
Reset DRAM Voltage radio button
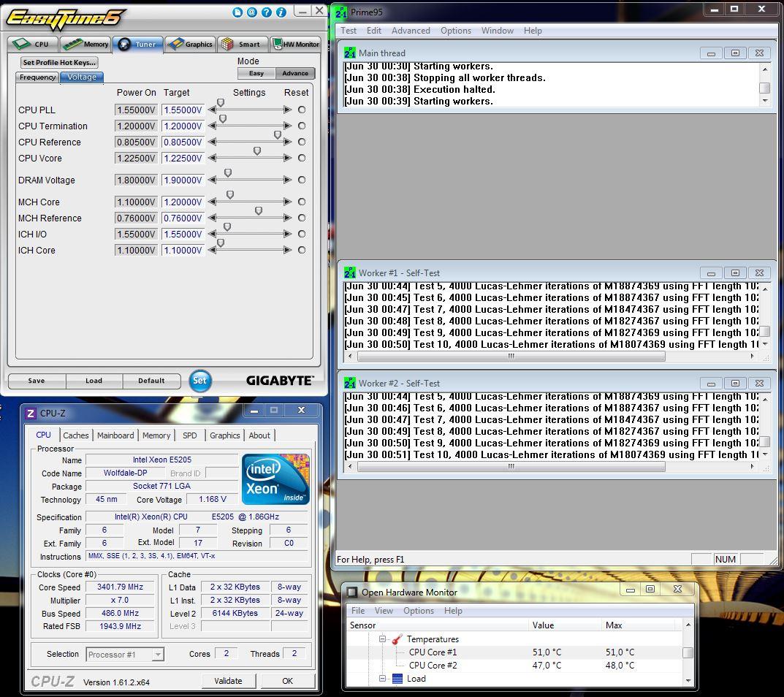coord(302,180)
